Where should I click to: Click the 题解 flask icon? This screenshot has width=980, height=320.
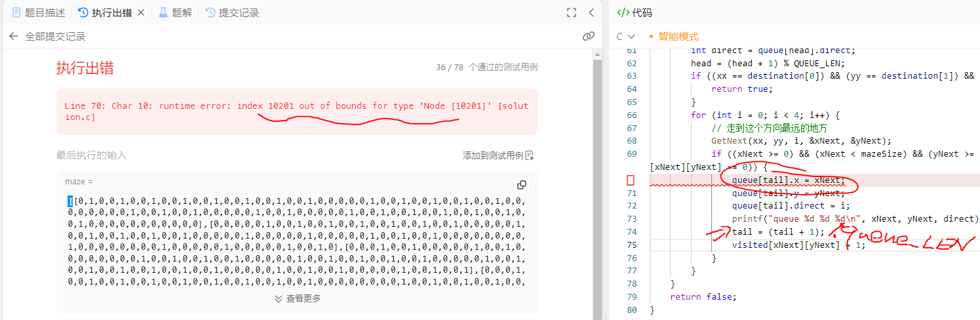pos(163,12)
